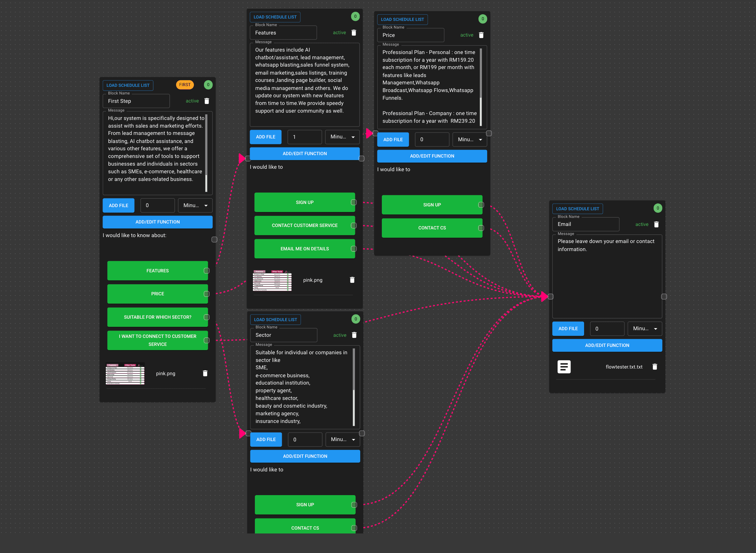Click ADD FILE in the Email block
756x553 pixels.
point(568,329)
